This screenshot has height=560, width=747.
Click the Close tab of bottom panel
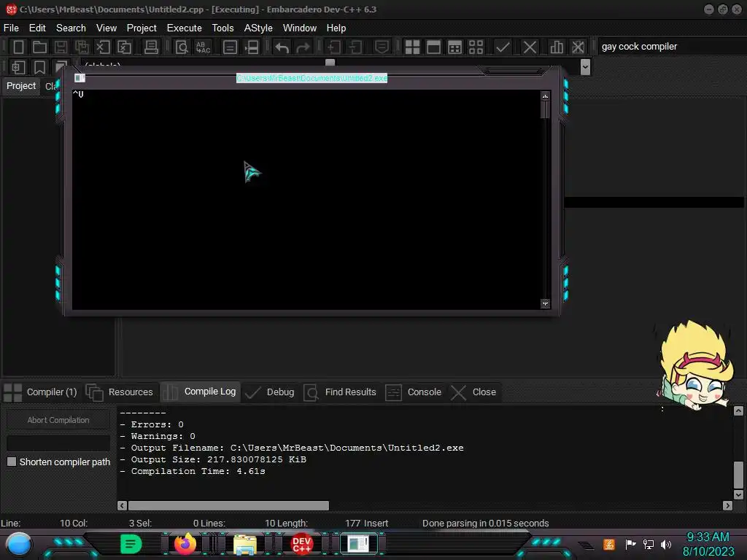474,392
